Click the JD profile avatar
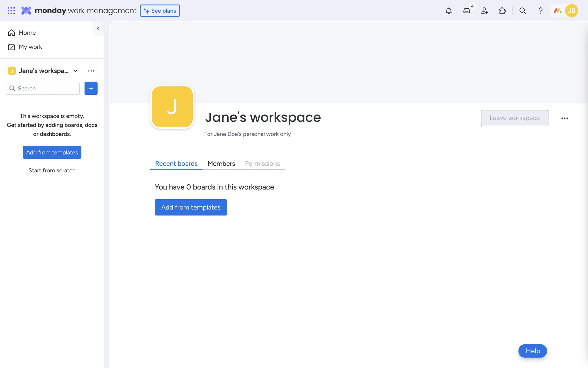Image resolution: width=588 pixels, height=368 pixels. point(571,11)
